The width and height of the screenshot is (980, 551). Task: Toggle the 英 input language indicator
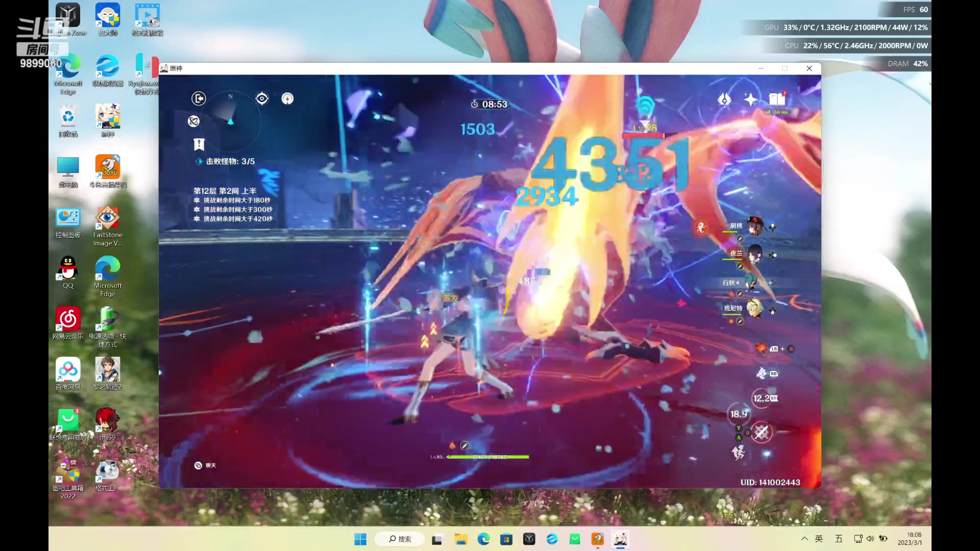click(819, 539)
